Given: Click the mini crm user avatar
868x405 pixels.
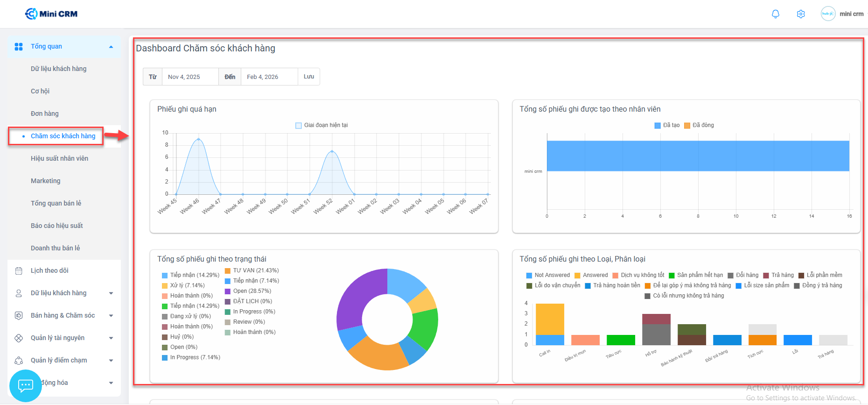Looking at the screenshot, I should (x=828, y=14).
